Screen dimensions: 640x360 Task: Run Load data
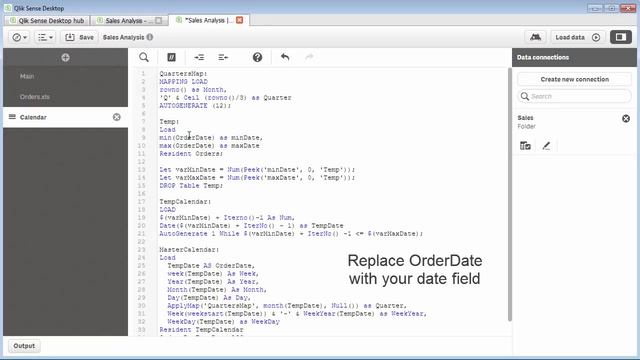[x=578, y=37]
